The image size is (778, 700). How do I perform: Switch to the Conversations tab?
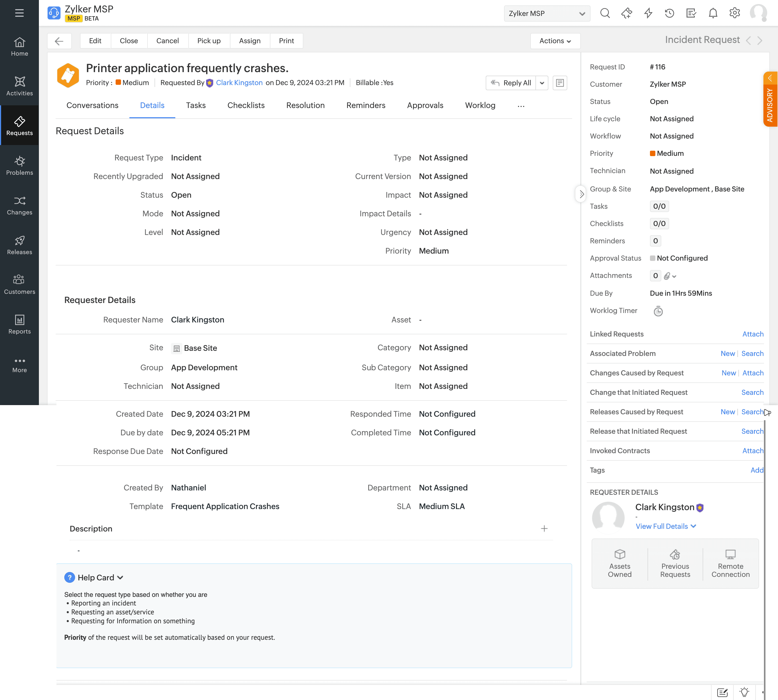(x=92, y=105)
